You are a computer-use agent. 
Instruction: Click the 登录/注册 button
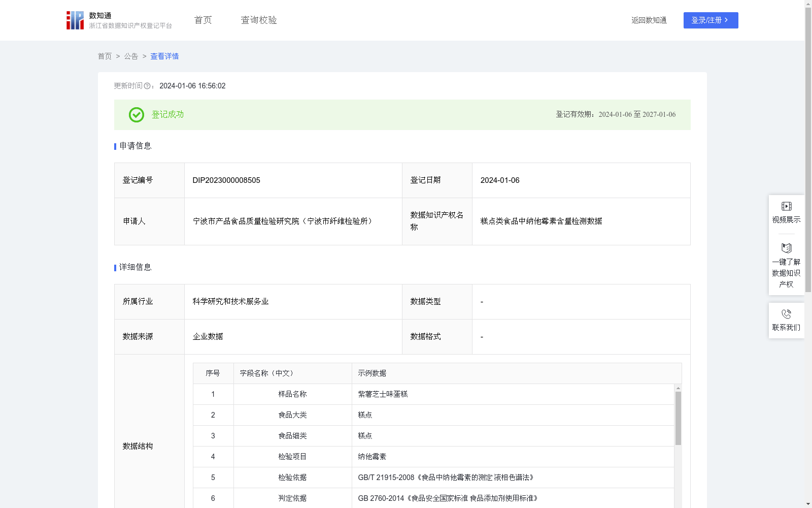pos(710,20)
